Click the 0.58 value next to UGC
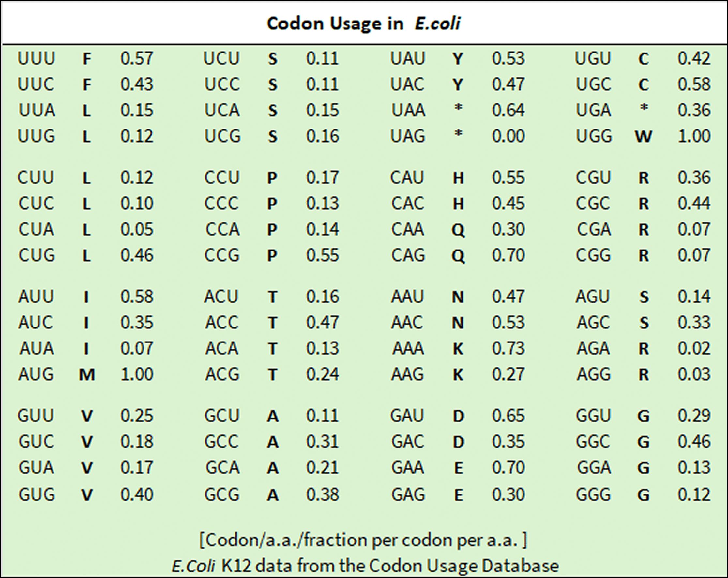The image size is (728, 578). (694, 84)
